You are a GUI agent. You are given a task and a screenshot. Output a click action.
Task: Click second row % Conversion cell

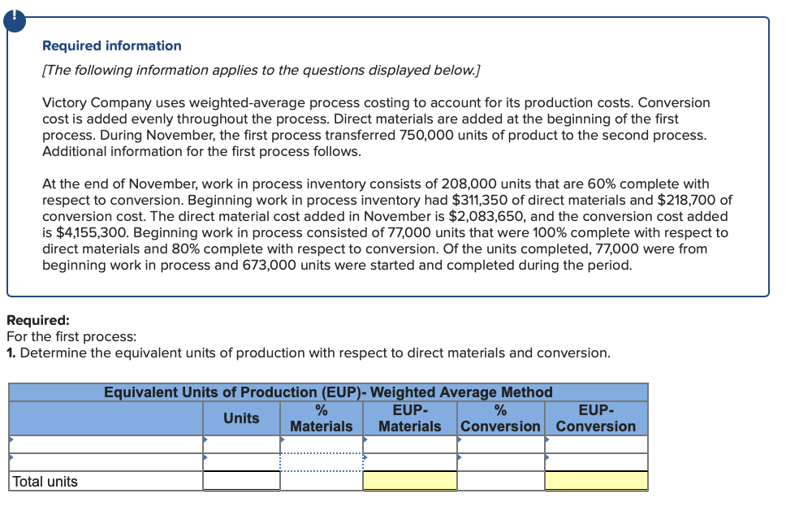pos(501,462)
